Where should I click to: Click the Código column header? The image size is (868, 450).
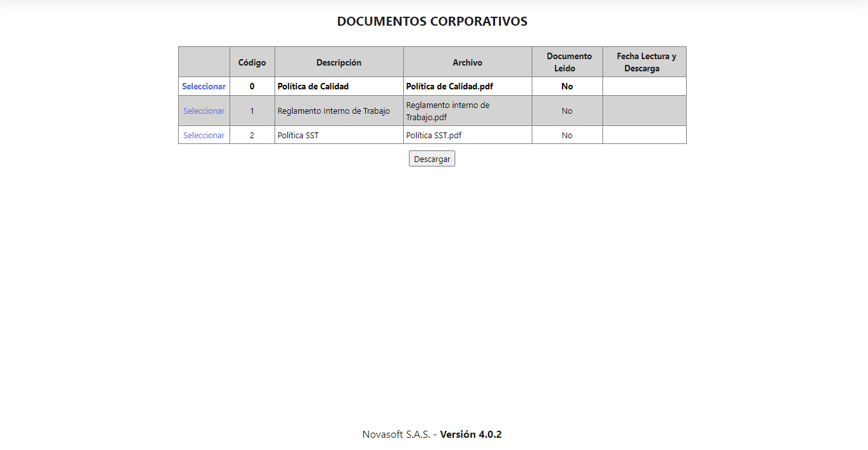pos(252,62)
